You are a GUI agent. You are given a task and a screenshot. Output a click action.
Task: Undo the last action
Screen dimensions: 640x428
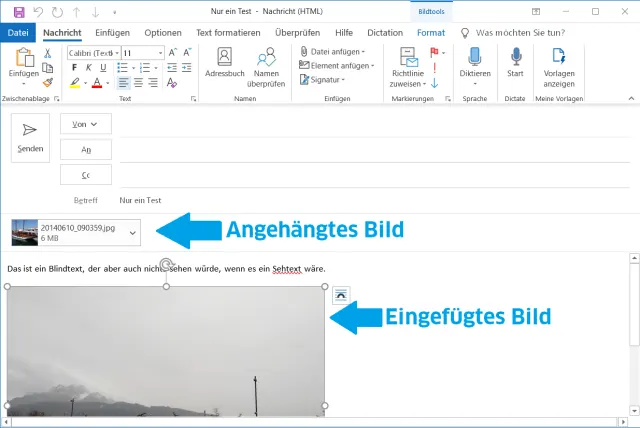38,12
